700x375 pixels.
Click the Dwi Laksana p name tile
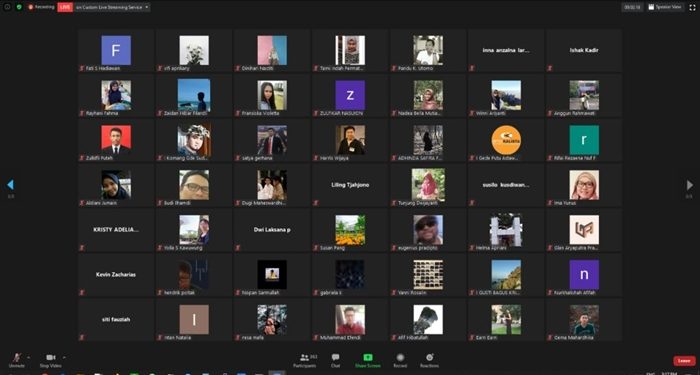tap(272, 230)
